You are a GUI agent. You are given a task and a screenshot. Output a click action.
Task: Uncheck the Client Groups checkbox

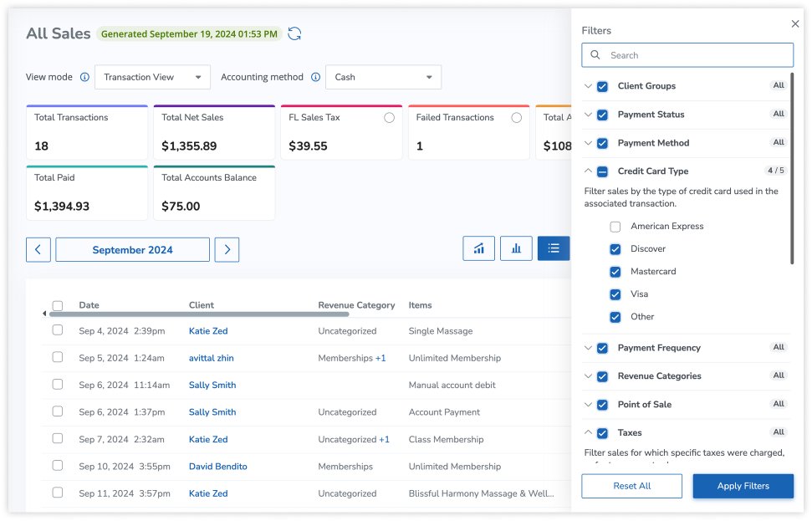click(602, 86)
